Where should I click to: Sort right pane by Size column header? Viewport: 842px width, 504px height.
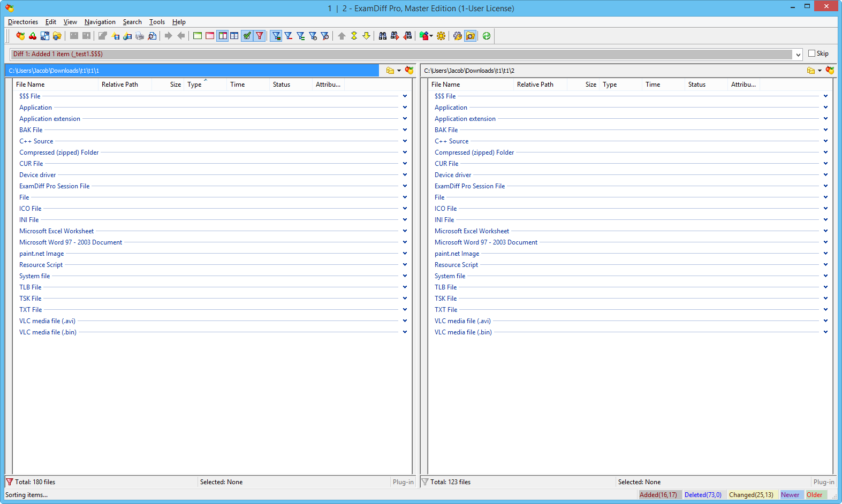pyautogui.click(x=584, y=85)
